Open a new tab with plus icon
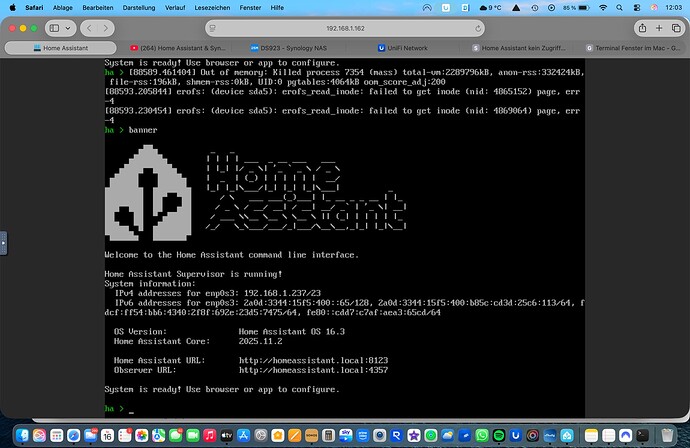This screenshot has width=690, height=448. (x=659, y=27)
